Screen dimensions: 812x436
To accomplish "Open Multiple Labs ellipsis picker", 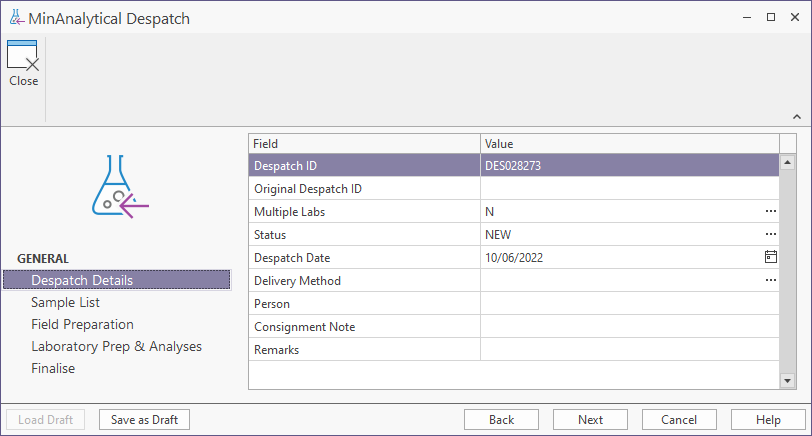I will [x=770, y=212].
